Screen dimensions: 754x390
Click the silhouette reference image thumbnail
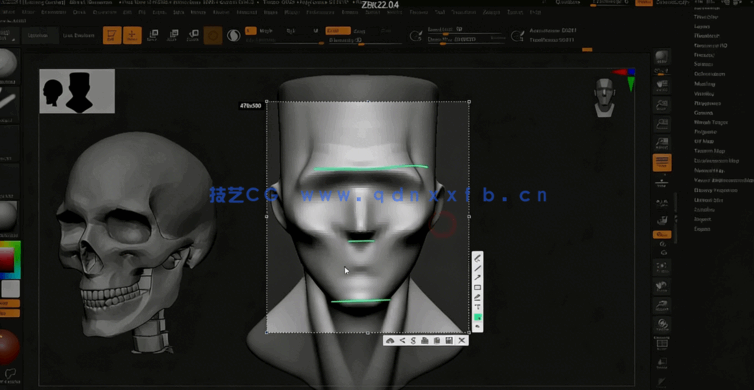77,91
